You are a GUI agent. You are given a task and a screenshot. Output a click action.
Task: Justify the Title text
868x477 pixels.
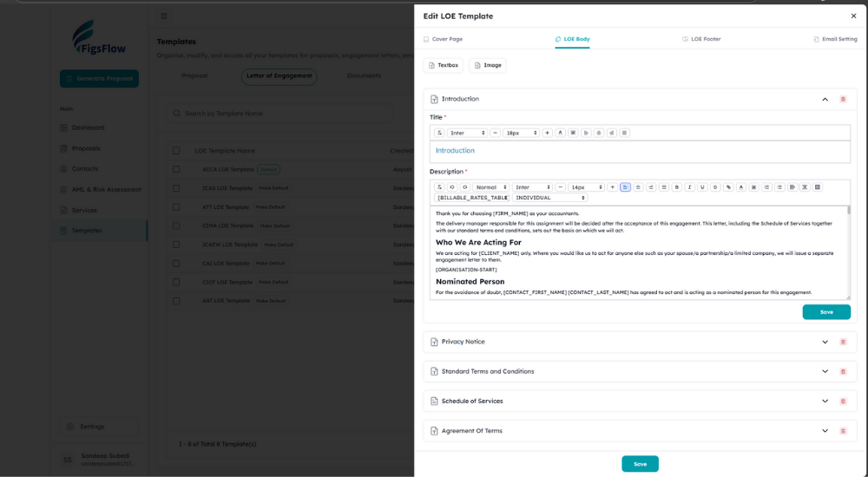pos(625,133)
